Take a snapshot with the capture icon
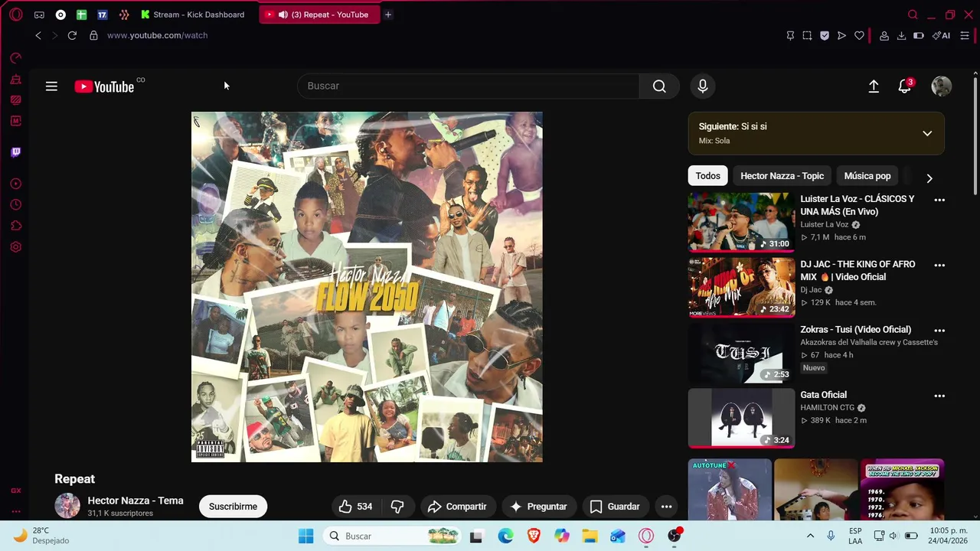This screenshot has height=551, width=980. point(807,35)
